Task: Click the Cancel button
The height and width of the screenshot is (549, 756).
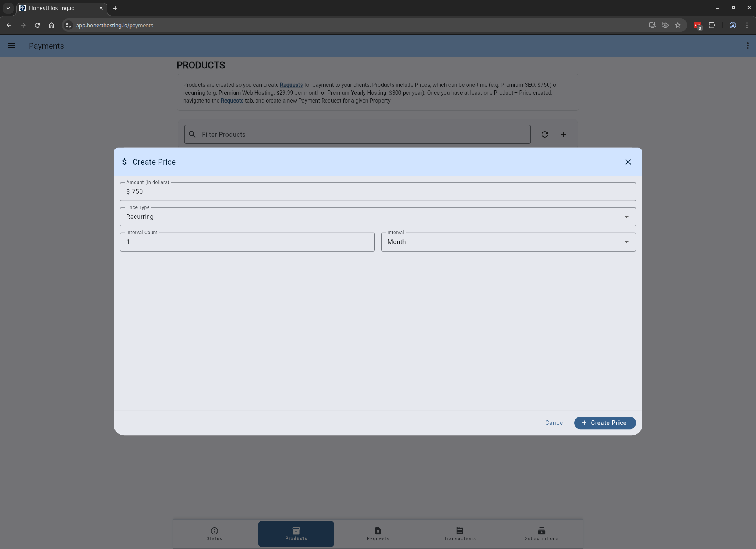Action: pos(555,423)
